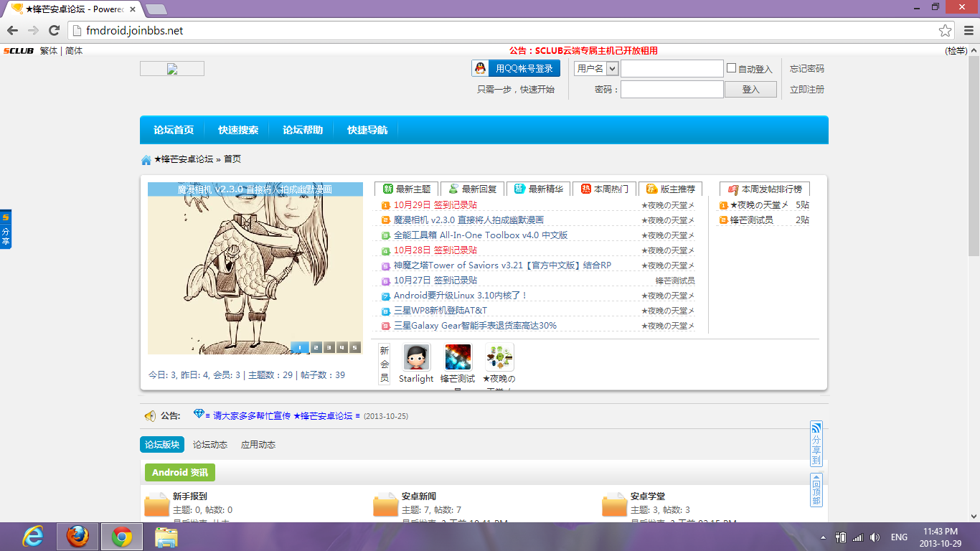Open 快捷导航 in the nav bar

pyautogui.click(x=367, y=130)
